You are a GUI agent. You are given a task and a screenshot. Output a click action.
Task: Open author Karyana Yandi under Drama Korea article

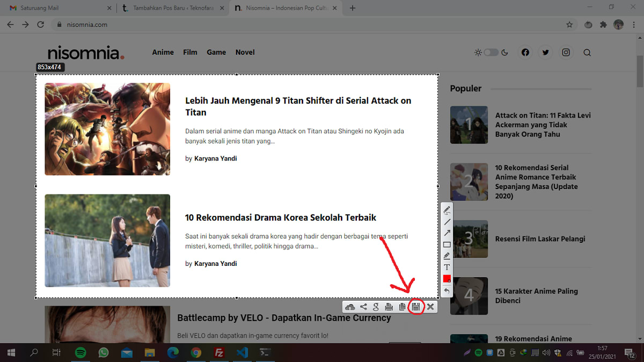(x=215, y=264)
